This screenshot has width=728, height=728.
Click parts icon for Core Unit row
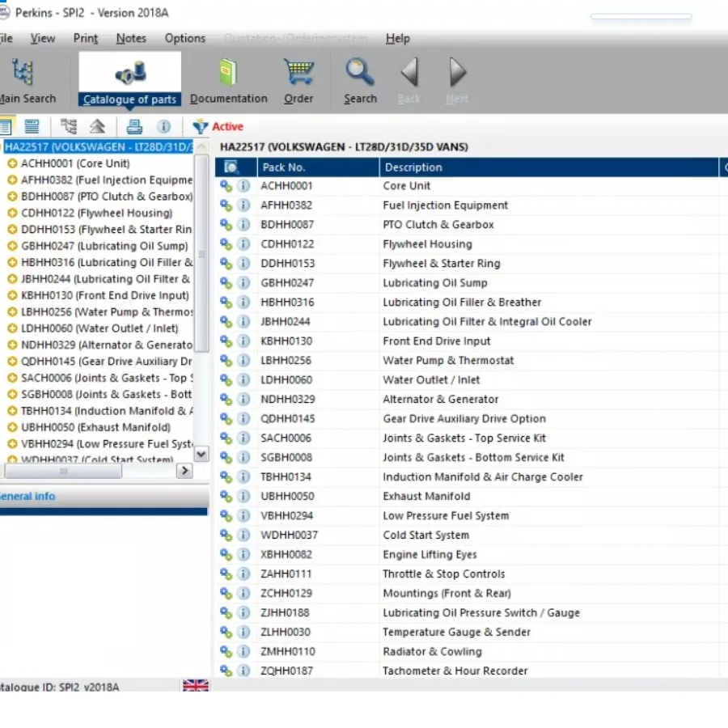(x=226, y=186)
